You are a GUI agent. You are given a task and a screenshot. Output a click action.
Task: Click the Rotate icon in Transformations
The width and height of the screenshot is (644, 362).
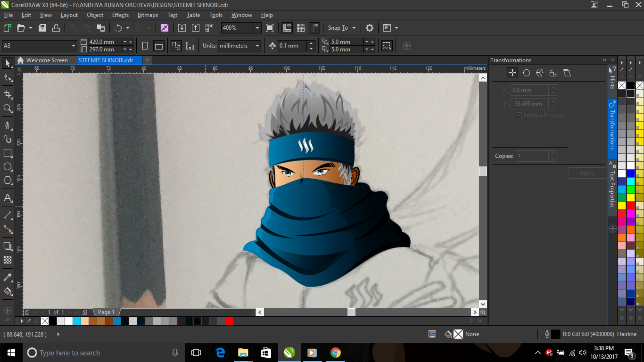526,73
